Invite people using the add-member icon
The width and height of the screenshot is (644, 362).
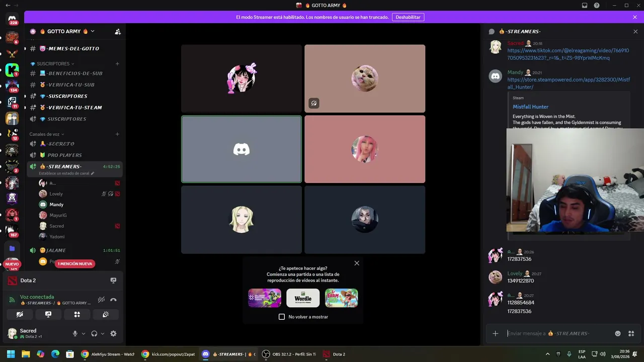click(x=118, y=32)
